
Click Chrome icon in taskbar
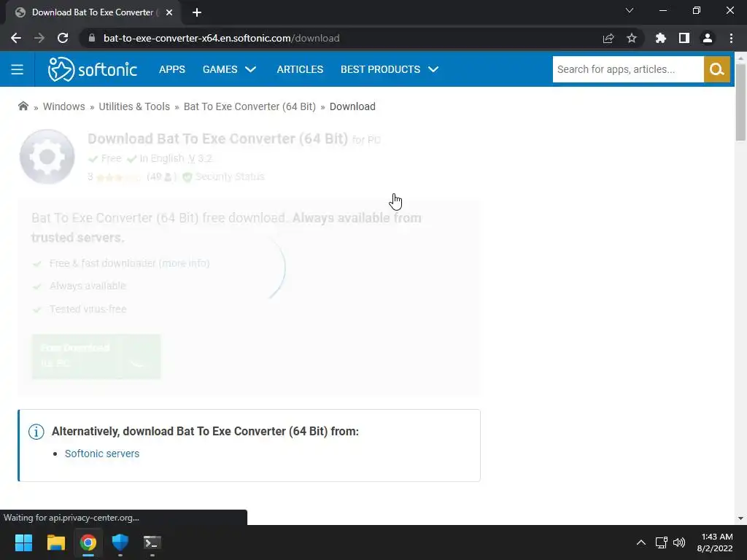pyautogui.click(x=88, y=542)
